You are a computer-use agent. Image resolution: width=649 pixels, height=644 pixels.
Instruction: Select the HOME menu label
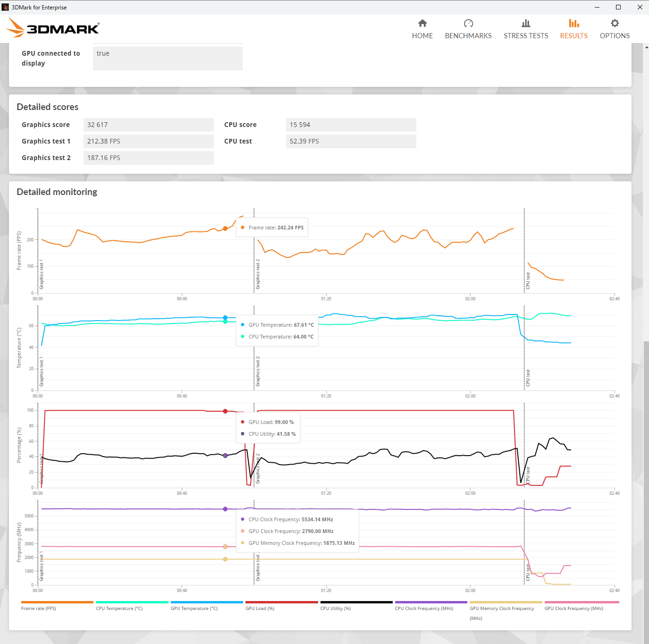[422, 36]
